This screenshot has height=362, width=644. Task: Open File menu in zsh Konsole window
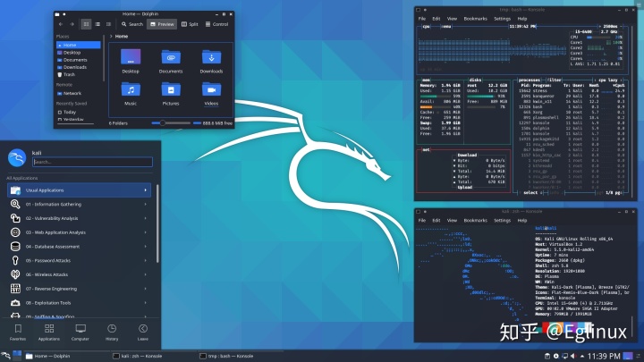[422, 221]
